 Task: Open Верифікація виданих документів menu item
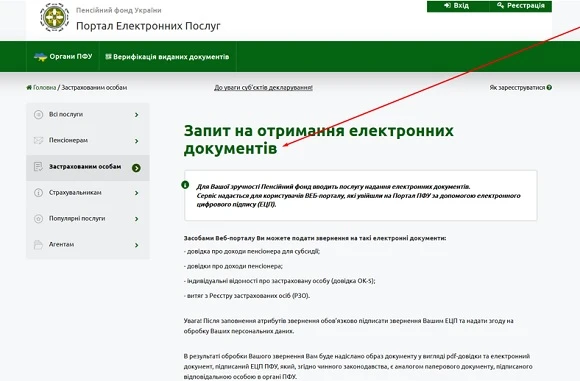(167, 57)
